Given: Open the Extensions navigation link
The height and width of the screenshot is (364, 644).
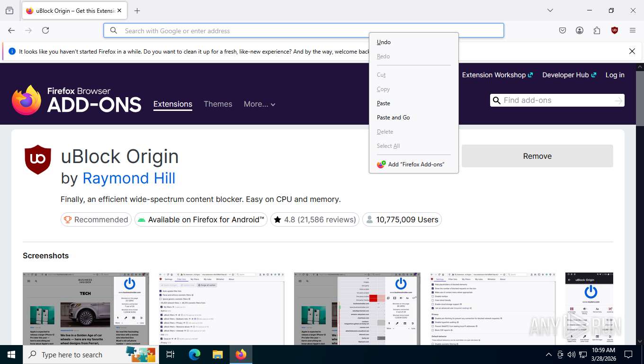Looking at the screenshot, I should click(173, 104).
